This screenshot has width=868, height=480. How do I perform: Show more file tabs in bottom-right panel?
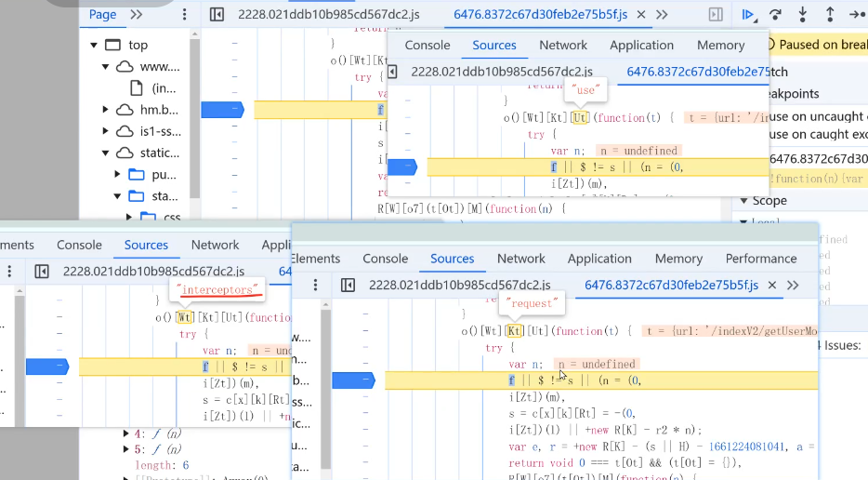pyautogui.click(x=793, y=285)
